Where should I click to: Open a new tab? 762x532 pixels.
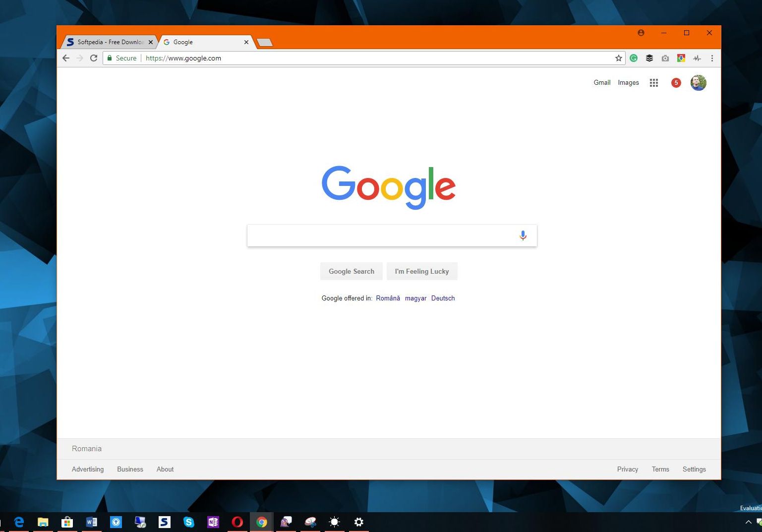click(265, 43)
